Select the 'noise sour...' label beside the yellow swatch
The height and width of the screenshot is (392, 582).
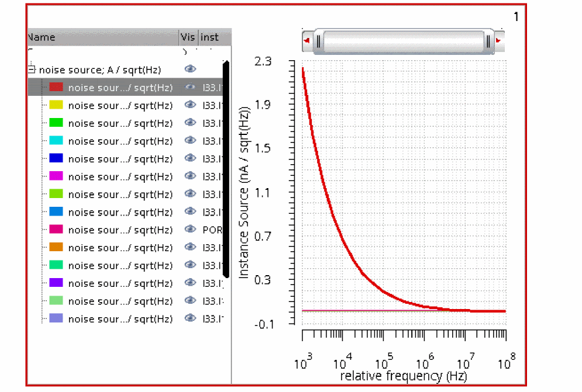click(x=120, y=106)
